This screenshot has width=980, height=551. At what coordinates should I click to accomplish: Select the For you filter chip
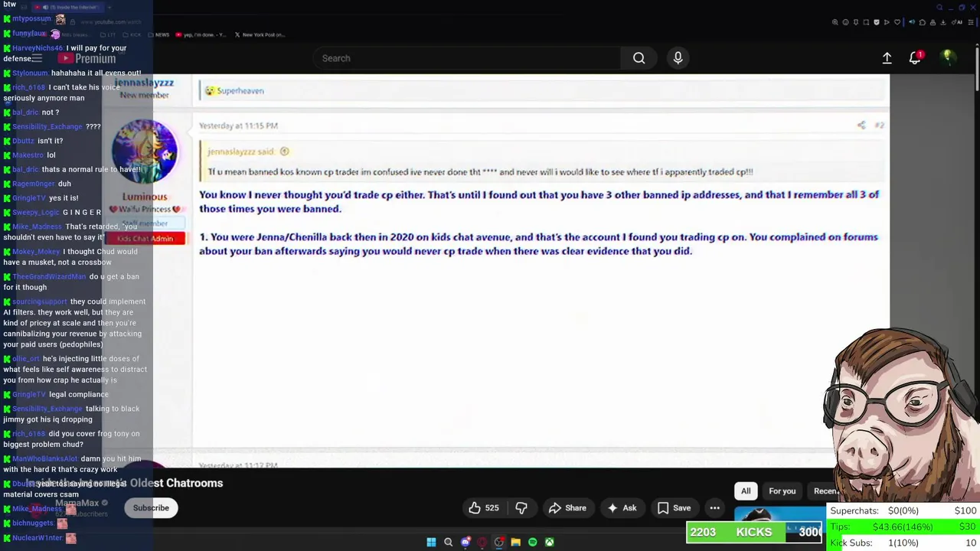(x=782, y=491)
